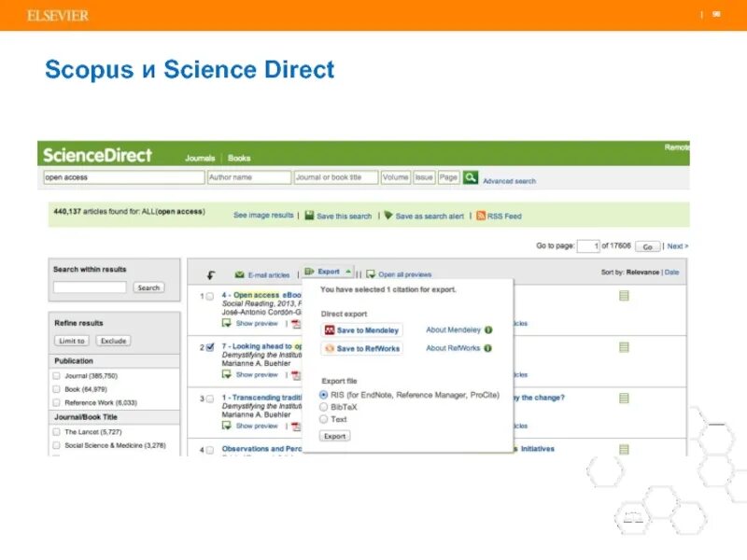Click the green list icon beside result 4
The image size is (747, 560).
(624, 450)
